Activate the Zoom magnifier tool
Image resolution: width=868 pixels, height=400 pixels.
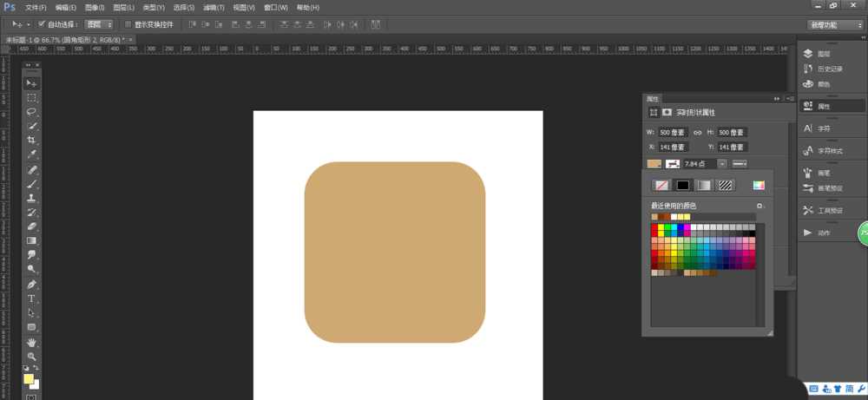(x=32, y=357)
